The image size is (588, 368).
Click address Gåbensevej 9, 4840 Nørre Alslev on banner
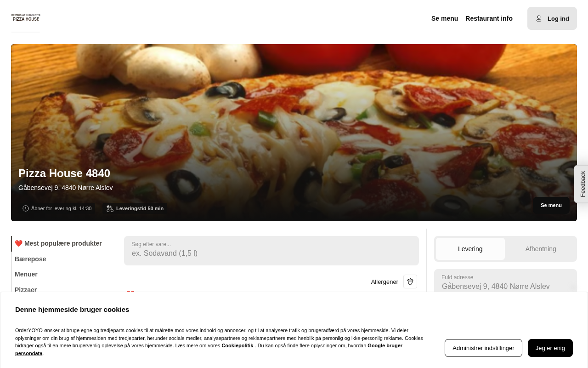pos(66,188)
